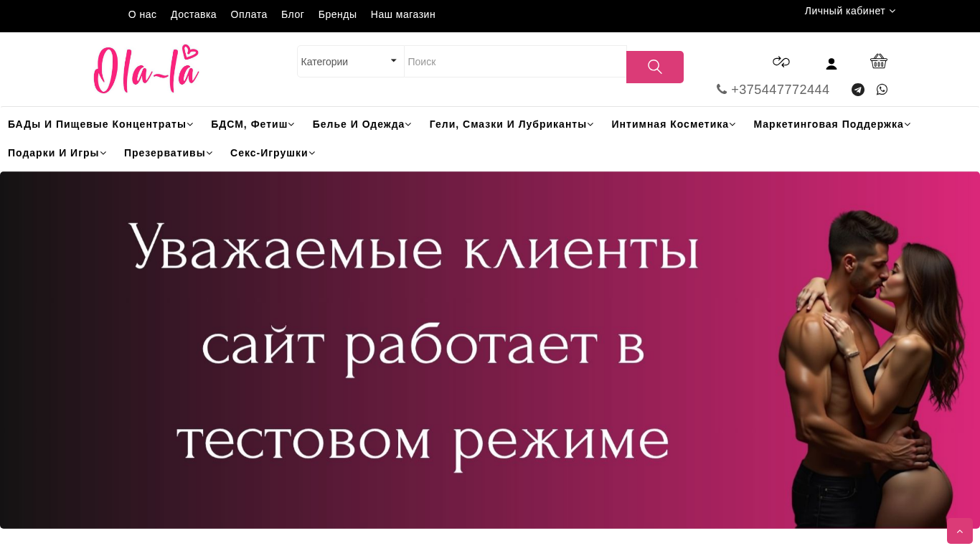The height and width of the screenshot is (551, 980).
Task: Click the Уважаемые клиенты banner
Action: (x=490, y=350)
